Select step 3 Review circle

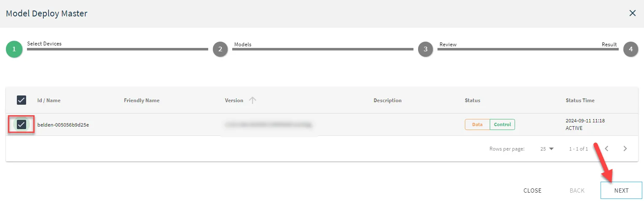(x=426, y=49)
